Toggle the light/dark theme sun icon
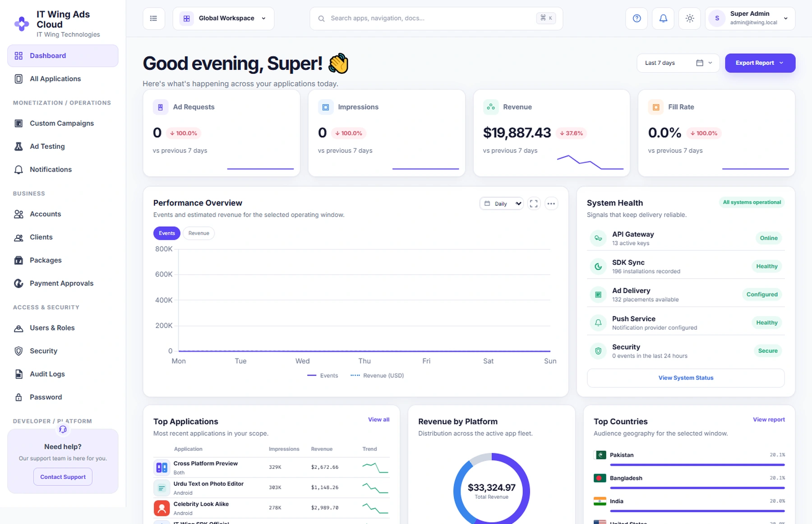This screenshot has width=812, height=524. click(690, 18)
